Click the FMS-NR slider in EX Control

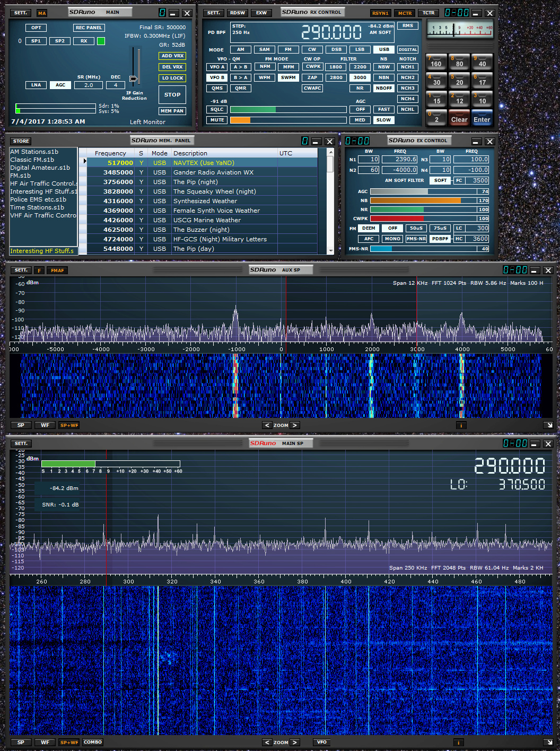coord(430,249)
